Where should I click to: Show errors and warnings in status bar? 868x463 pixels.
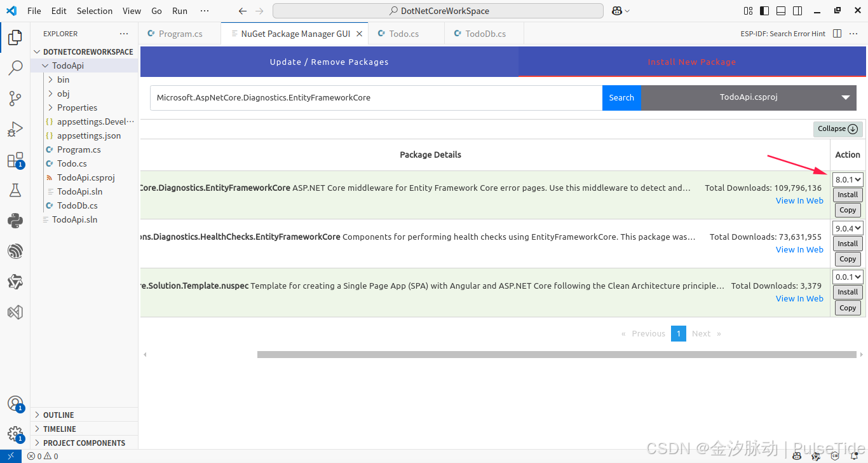43,456
